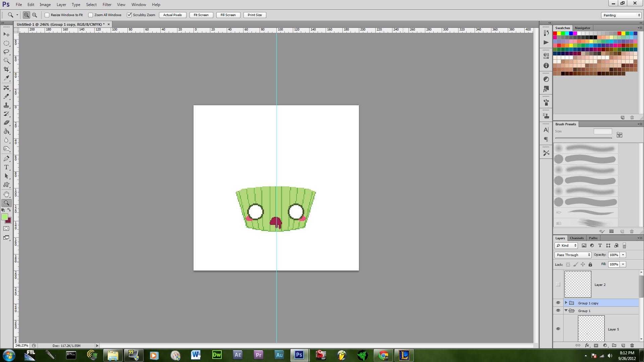This screenshot has width=644, height=362.
Task: Open the Painting workspace dropdown
Action: tap(621, 15)
